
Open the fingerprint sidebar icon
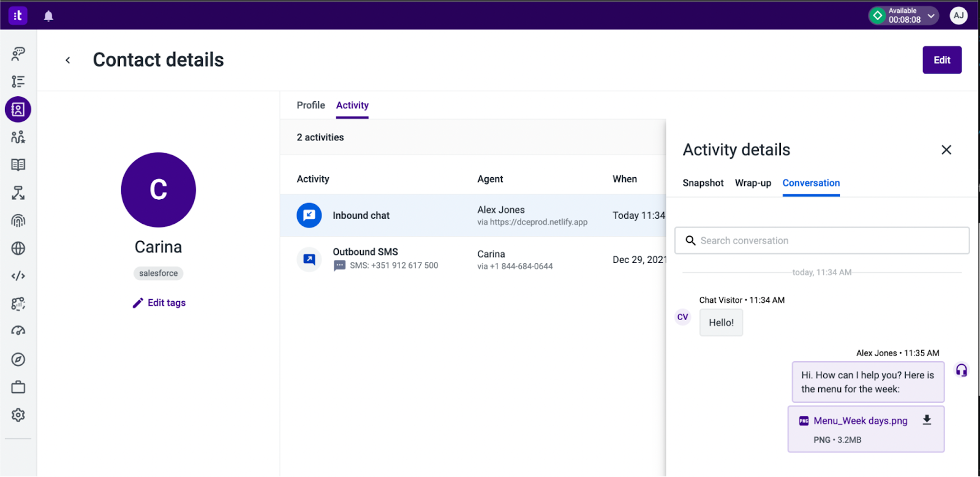(18, 221)
